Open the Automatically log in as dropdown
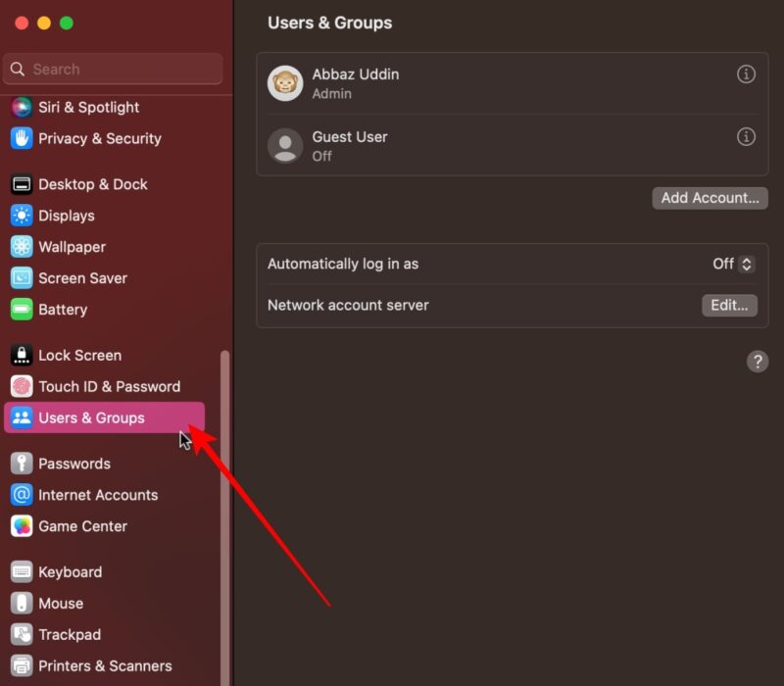Image resolution: width=784 pixels, height=686 pixels. click(x=732, y=264)
